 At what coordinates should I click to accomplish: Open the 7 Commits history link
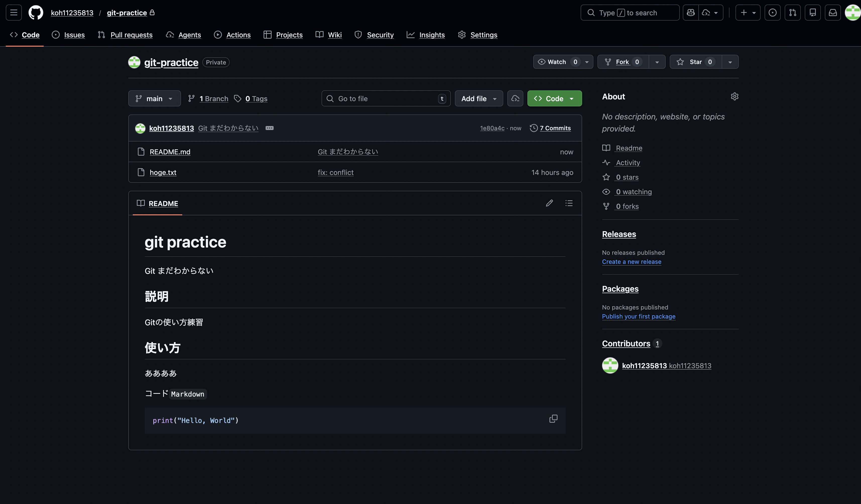pyautogui.click(x=555, y=128)
